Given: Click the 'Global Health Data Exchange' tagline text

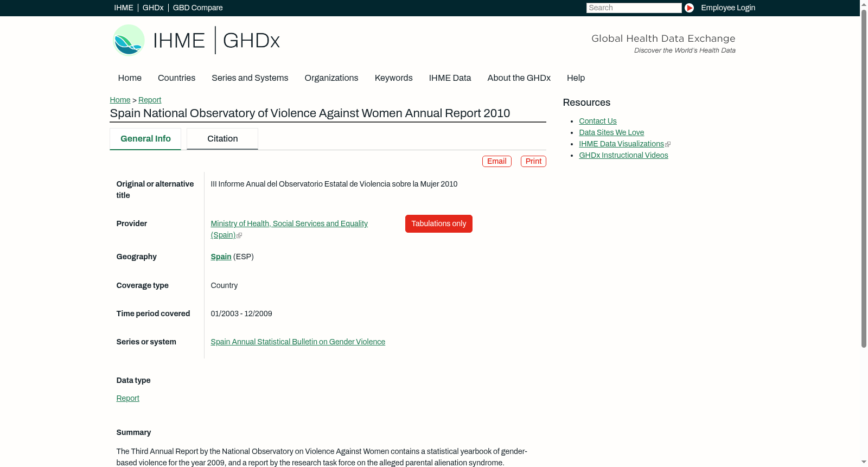Looking at the screenshot, I should click(663, 39).
